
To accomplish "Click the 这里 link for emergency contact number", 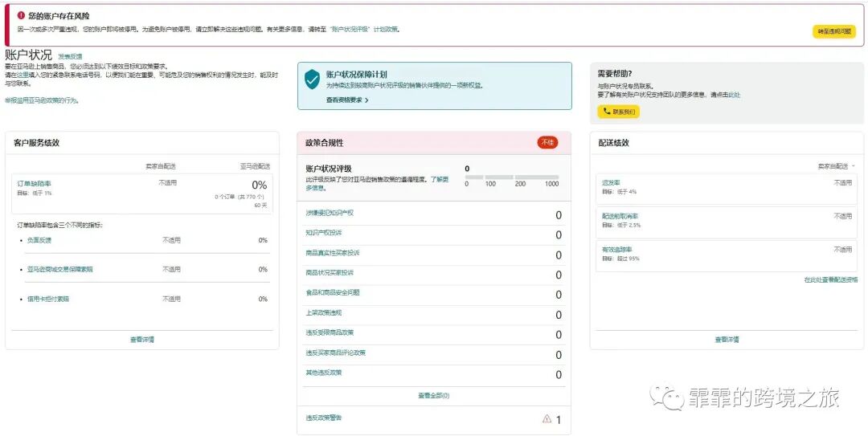I will [23, 75].
